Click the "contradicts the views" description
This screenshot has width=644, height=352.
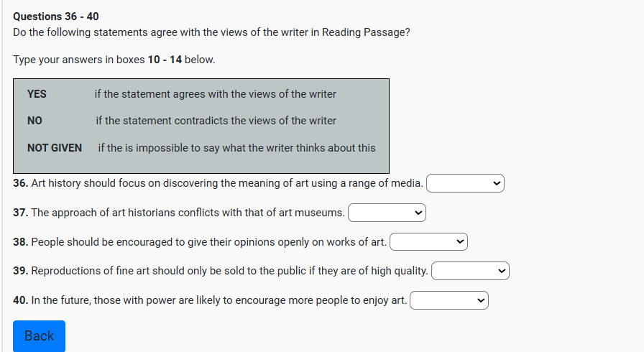[x=216, y=121]
